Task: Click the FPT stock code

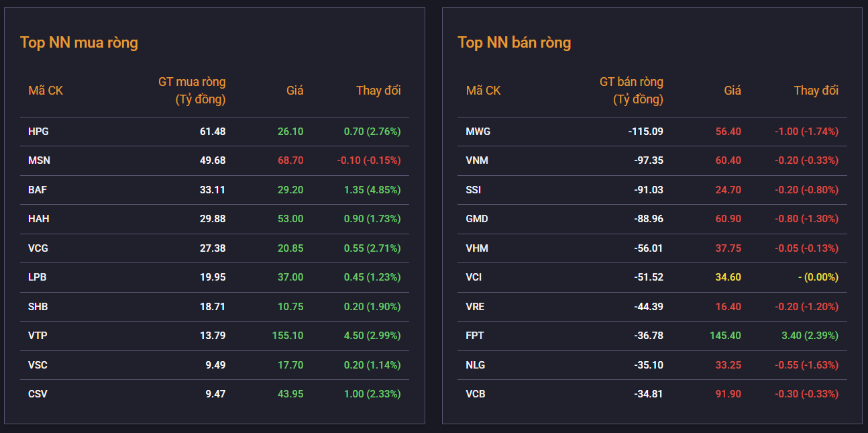Action: click(x=475, y=336)
